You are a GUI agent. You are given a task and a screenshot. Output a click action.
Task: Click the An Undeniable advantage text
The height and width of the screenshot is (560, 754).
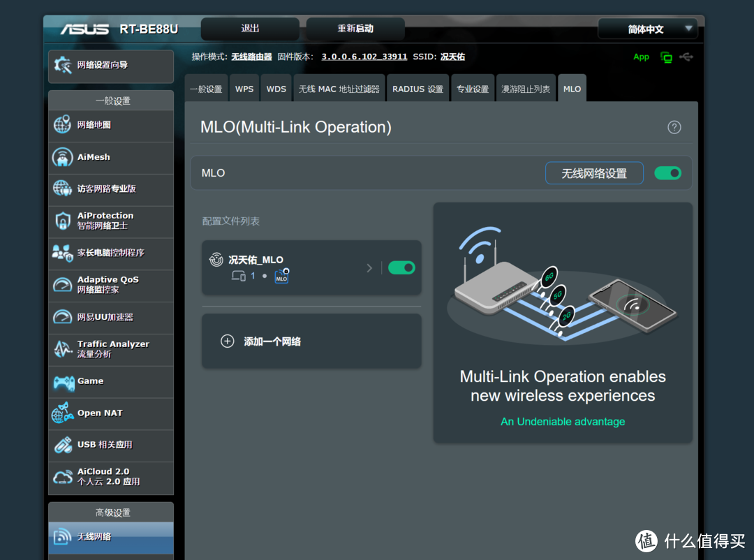point(563,422)
